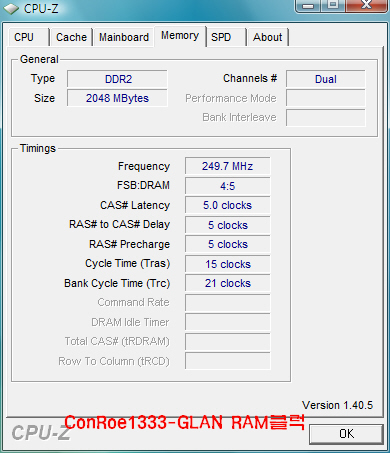Viewport: 390px width, 453px height.
Task: Click the 'FSB:DRAM' label
Action: point(143,185)
